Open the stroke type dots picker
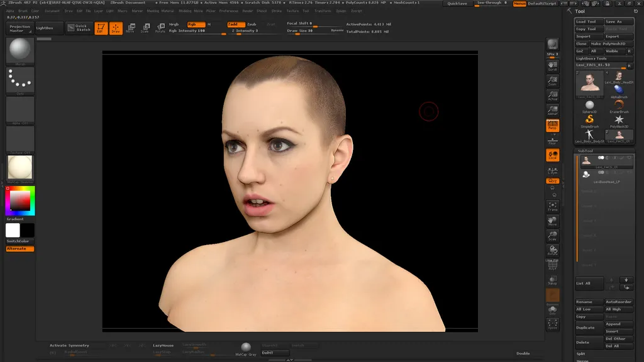Screen dimensions: 644x362 [20, 80]
